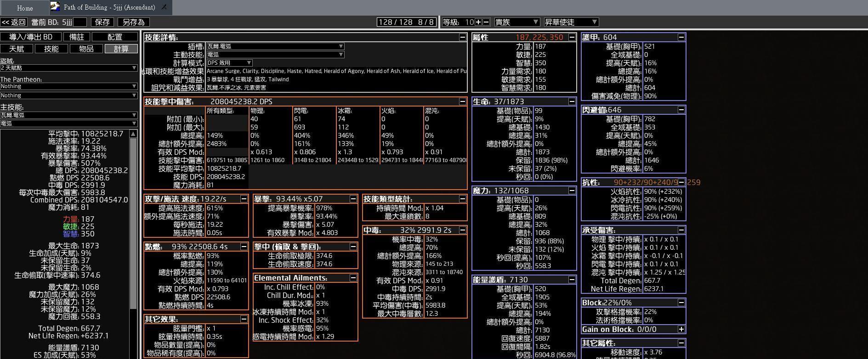Collapse the Block section

(x=681, y=303)
